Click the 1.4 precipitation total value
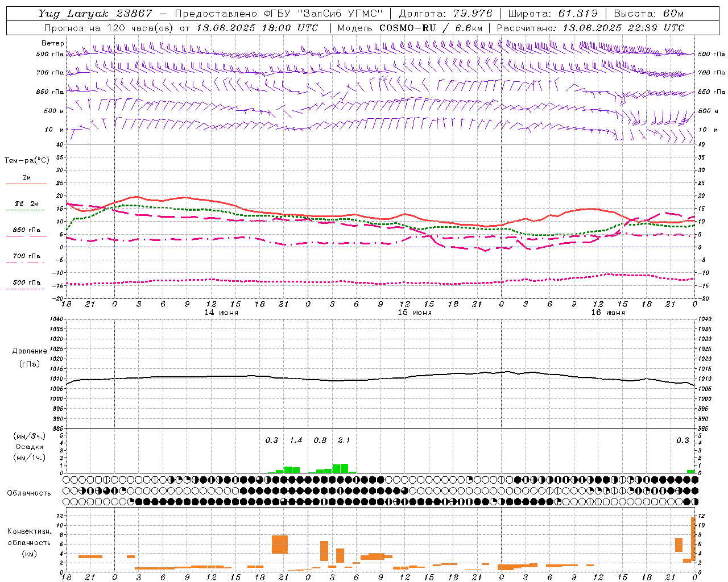The image size is (728, 582). point(296,440)
